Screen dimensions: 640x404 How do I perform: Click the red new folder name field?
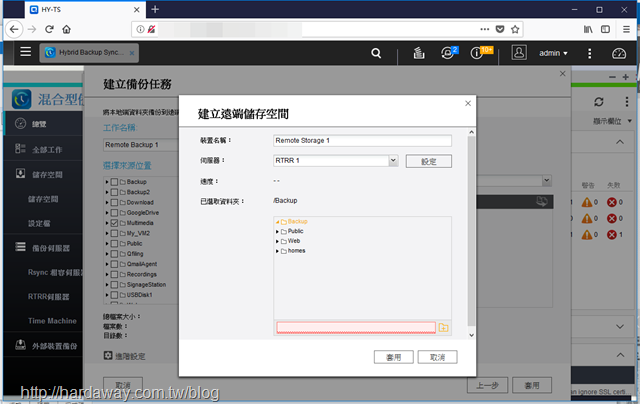click(x=356, y=327)
